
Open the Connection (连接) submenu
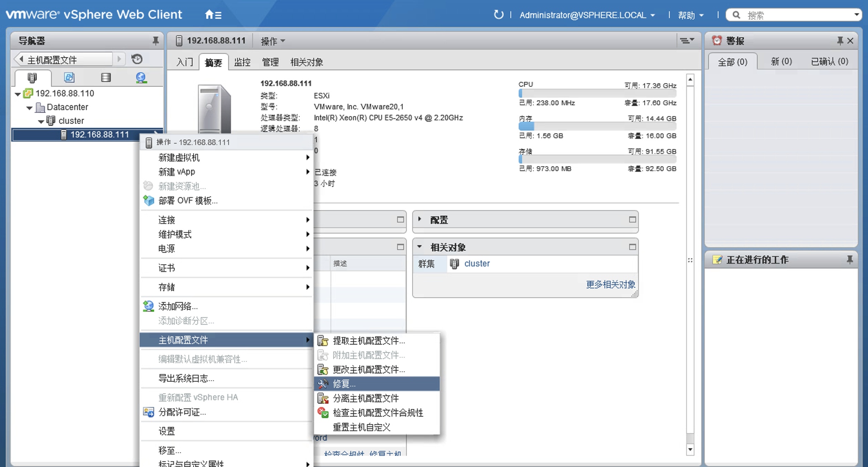click(227, 220)
